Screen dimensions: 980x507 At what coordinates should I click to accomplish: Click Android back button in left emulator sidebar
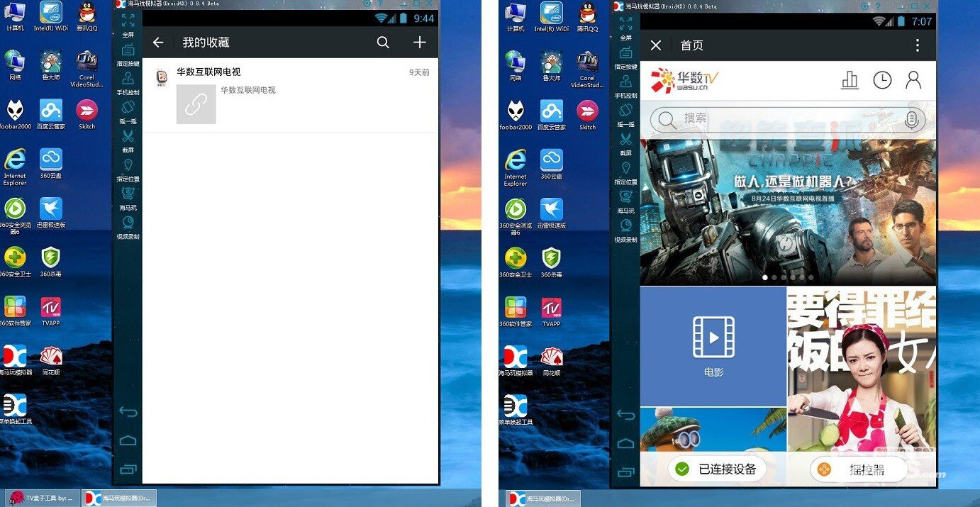tap(128, 412)
